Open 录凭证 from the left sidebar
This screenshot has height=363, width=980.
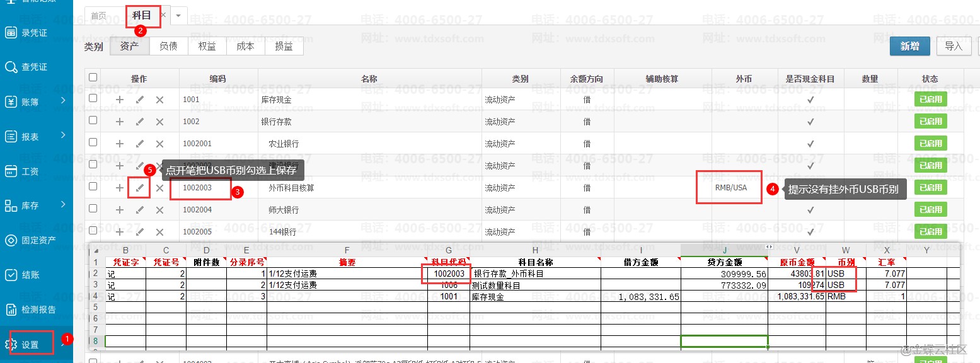[x=35, y=32]
